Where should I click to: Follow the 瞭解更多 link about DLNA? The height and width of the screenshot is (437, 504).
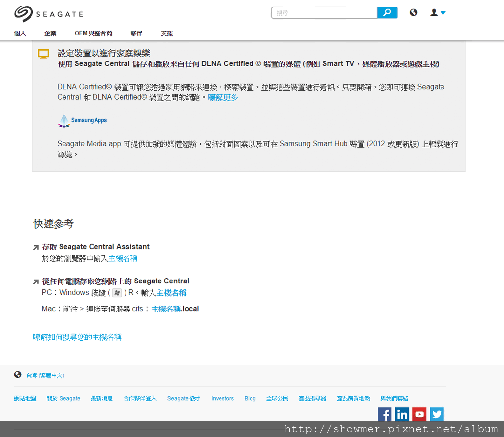[223, 97]
